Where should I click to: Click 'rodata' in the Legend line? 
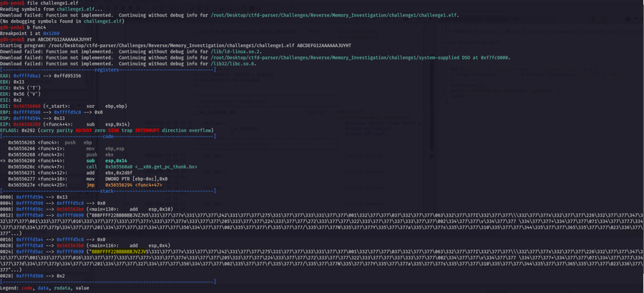coord(62,287)
